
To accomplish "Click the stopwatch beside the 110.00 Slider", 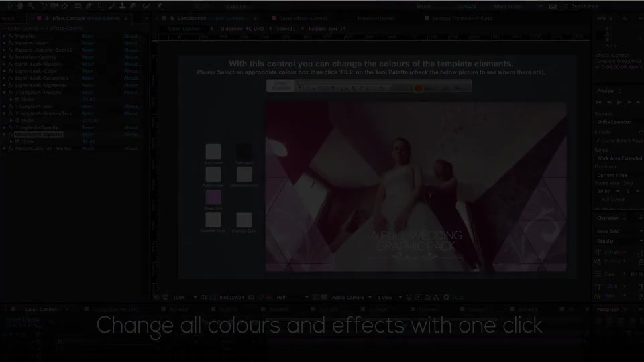I will (x=17, y=121).
